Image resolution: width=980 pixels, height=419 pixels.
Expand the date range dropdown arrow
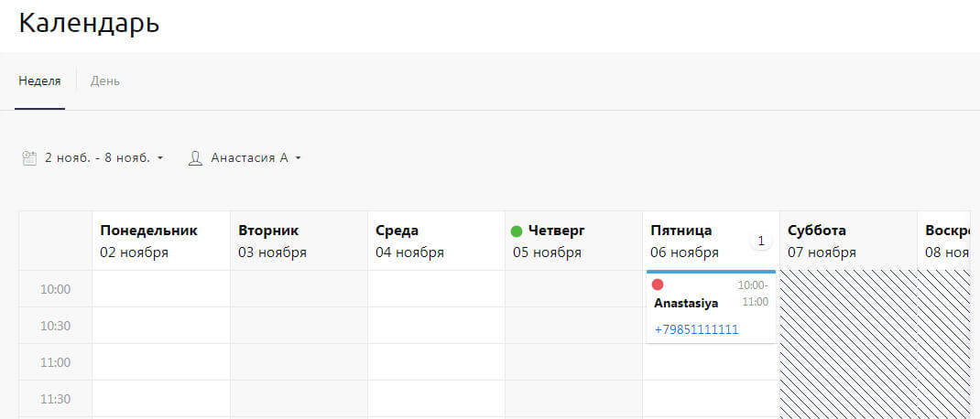[160, 158]
